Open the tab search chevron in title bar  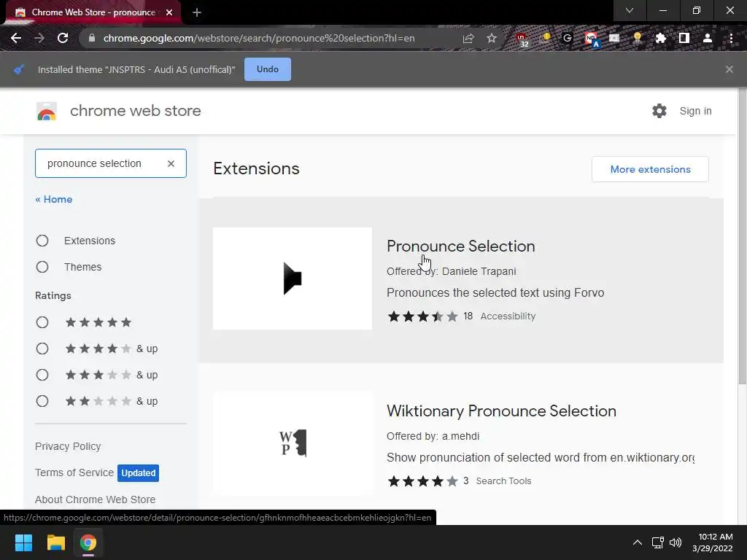[630, 10]
